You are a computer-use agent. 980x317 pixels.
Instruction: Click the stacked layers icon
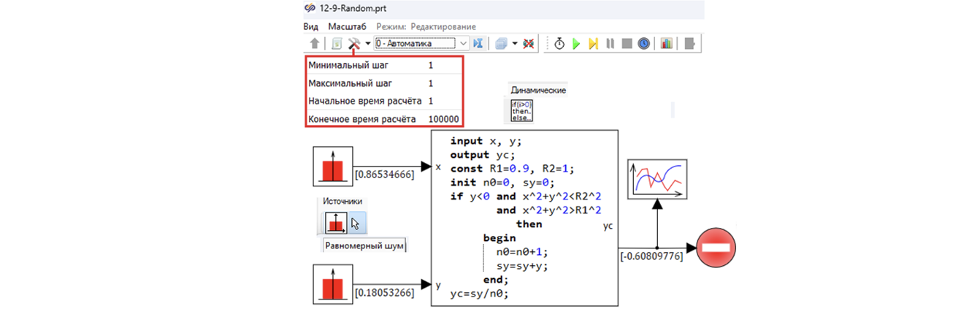pyautogui.click(x=501, y=43)
